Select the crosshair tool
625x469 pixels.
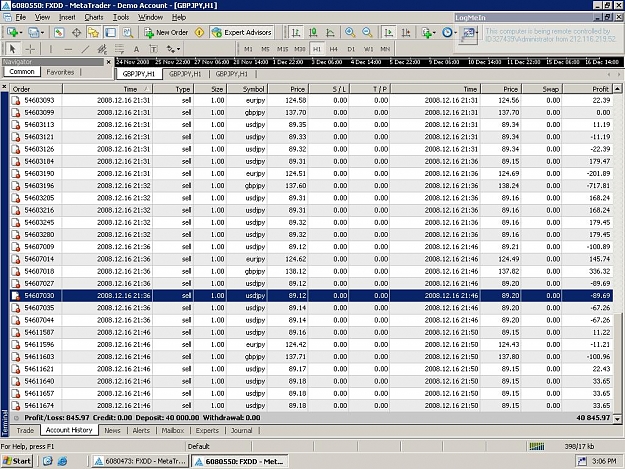pyautogui.click(x=30, y=49)
